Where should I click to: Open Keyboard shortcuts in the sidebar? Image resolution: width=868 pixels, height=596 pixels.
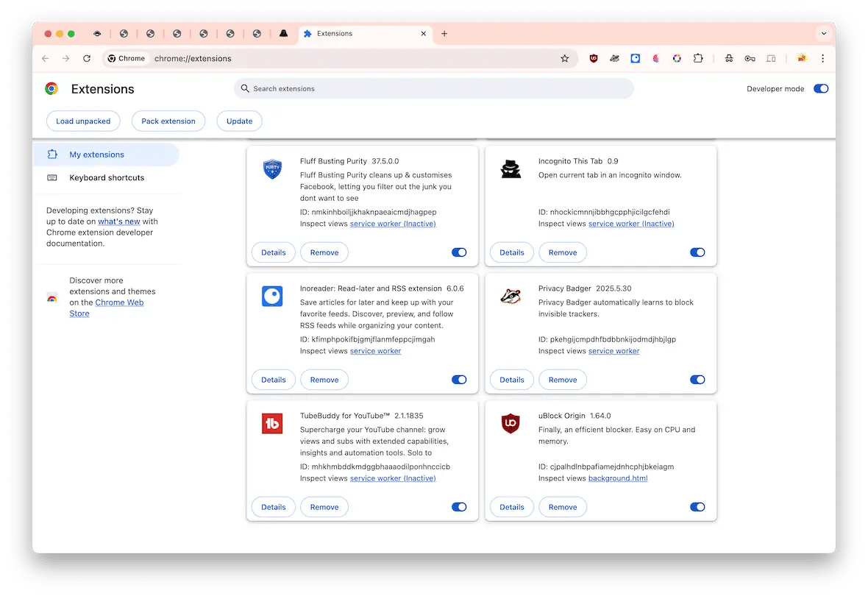coord(106,178)
